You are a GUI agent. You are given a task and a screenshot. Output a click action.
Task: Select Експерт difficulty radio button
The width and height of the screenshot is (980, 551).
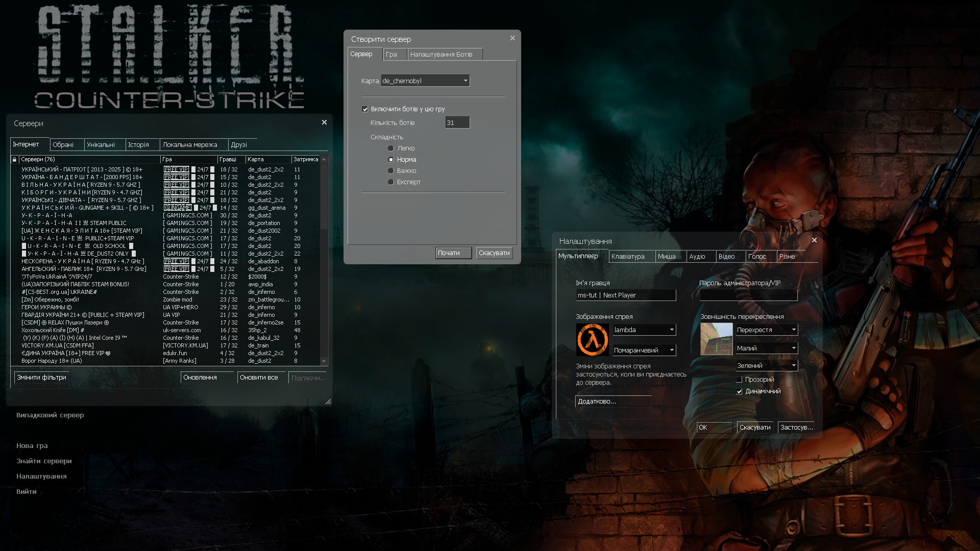(391, 182)
